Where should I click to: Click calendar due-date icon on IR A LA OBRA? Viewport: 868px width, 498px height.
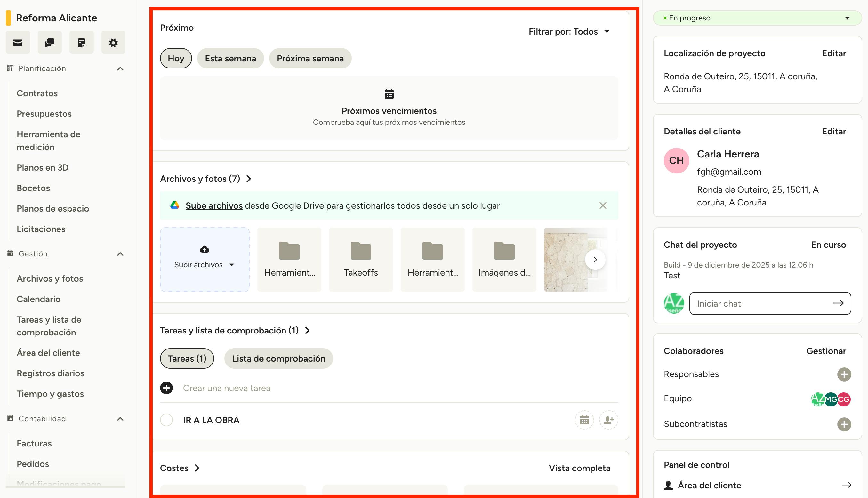(x=584, y=420)
